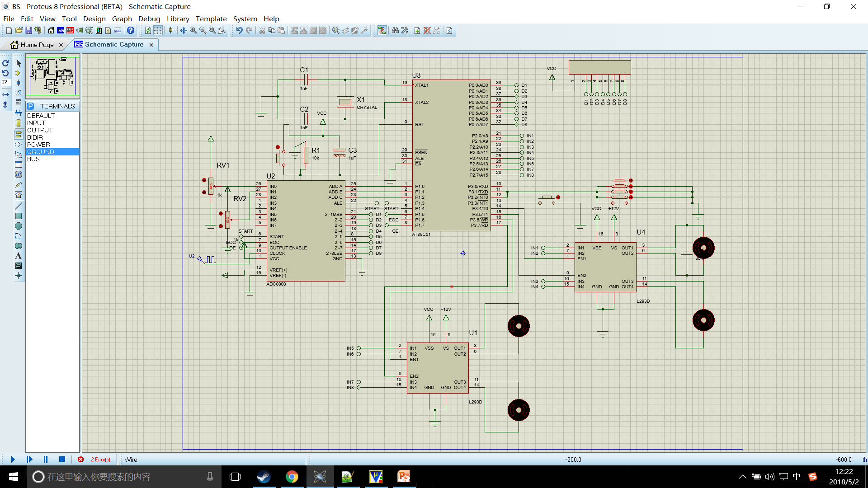Image resolution: width=868 pixels, height=488 pixels.
Task: Go to Home Page via house toolbar icon
Action: coord(51,30)
